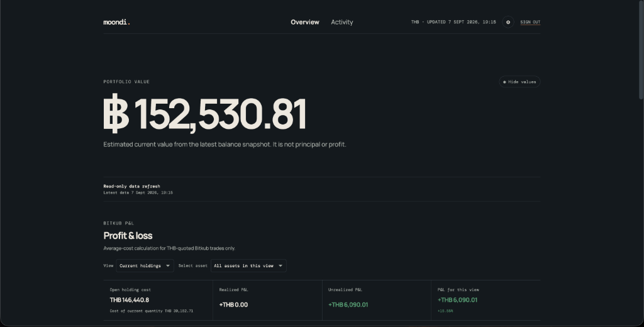The width and height of the screenshot is (644, 327).
Task: Click Unrealized P&L value +THB 6,090.01
Action: pos(348,305)
